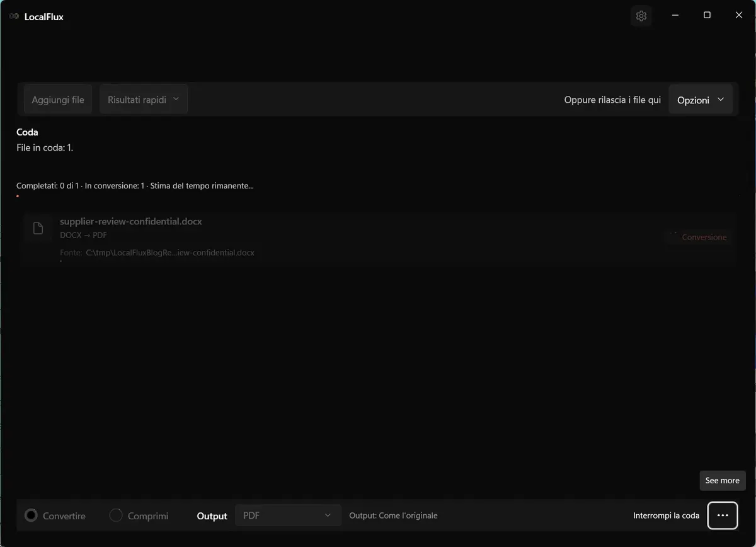Click the LocalFlux app logo icon
The image size is (756, 547).
pyautogui.click(x=14, y=16)
